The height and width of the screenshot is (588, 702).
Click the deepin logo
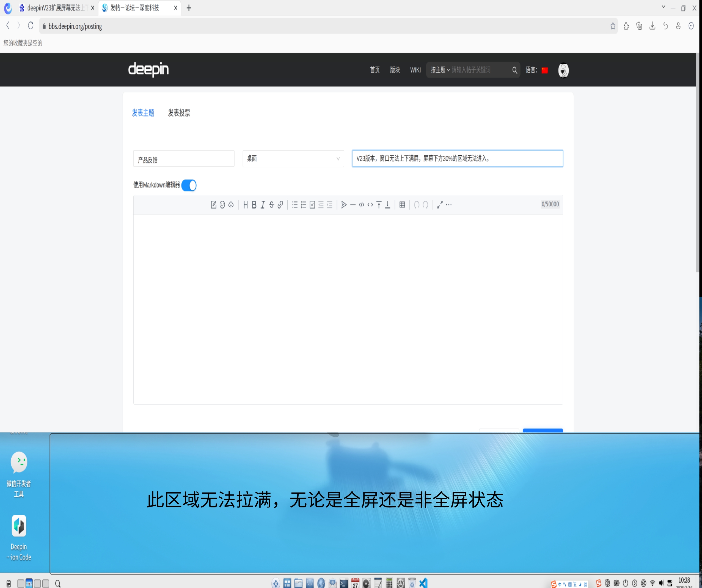(x=148, y=69)
